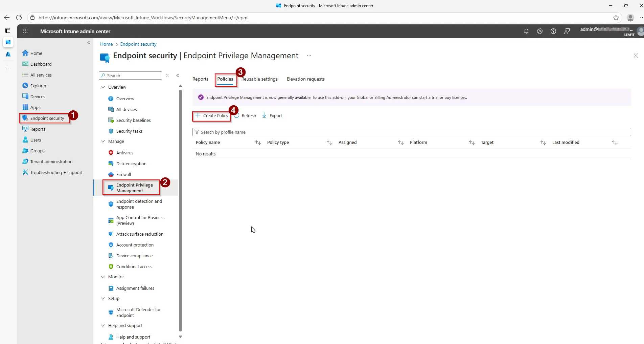Click the Attack surface reduction icon
Image resolution: width=644 pixels, height=344 pixels.
[111, 234]
